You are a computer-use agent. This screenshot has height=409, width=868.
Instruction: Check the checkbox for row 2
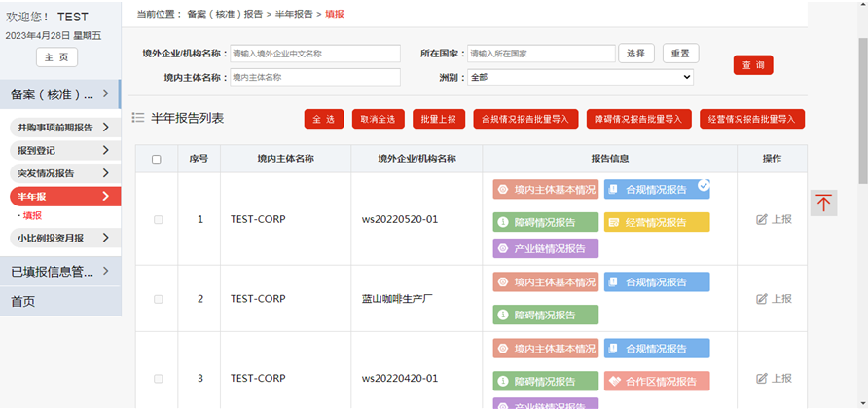tap(159, 299)
